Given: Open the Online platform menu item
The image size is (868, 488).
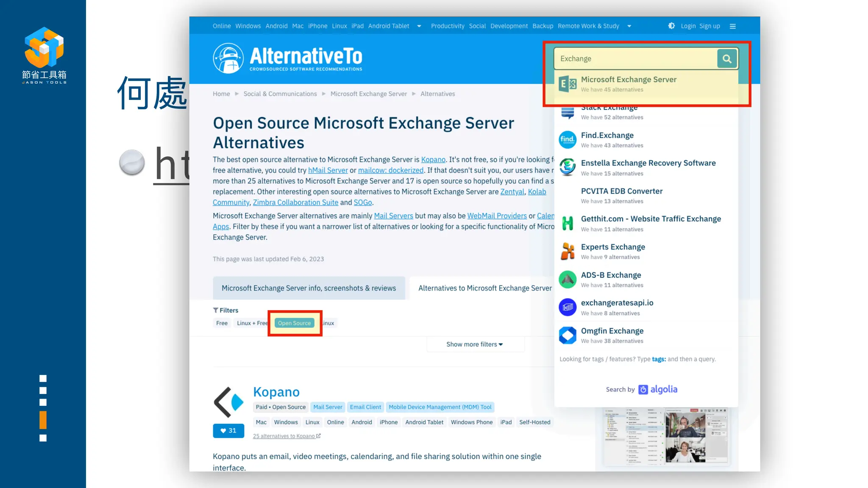Looking at the screenshot, I should point(222,26).
